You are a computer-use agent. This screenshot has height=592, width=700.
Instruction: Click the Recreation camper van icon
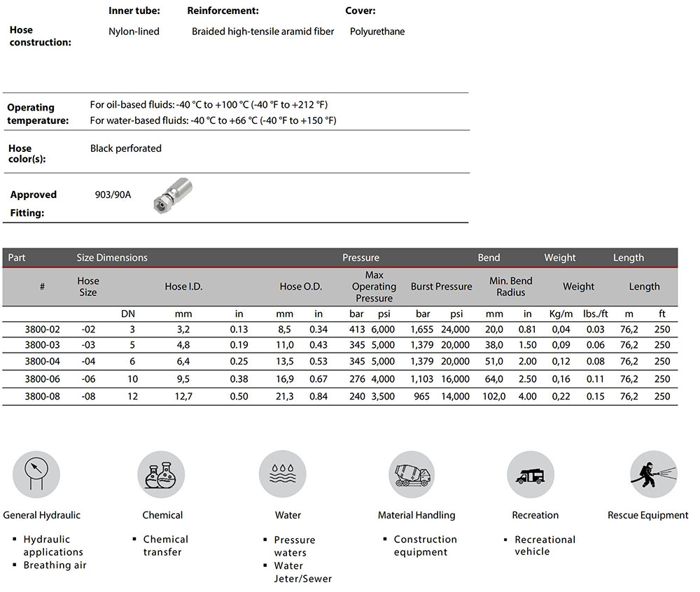530,474
